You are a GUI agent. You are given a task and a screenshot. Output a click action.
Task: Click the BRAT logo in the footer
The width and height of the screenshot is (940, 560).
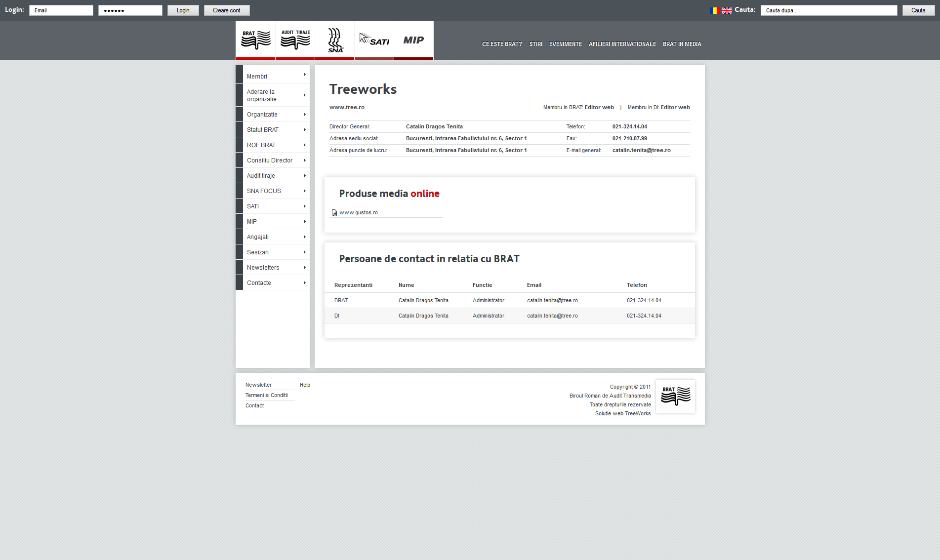pos(675,396)
